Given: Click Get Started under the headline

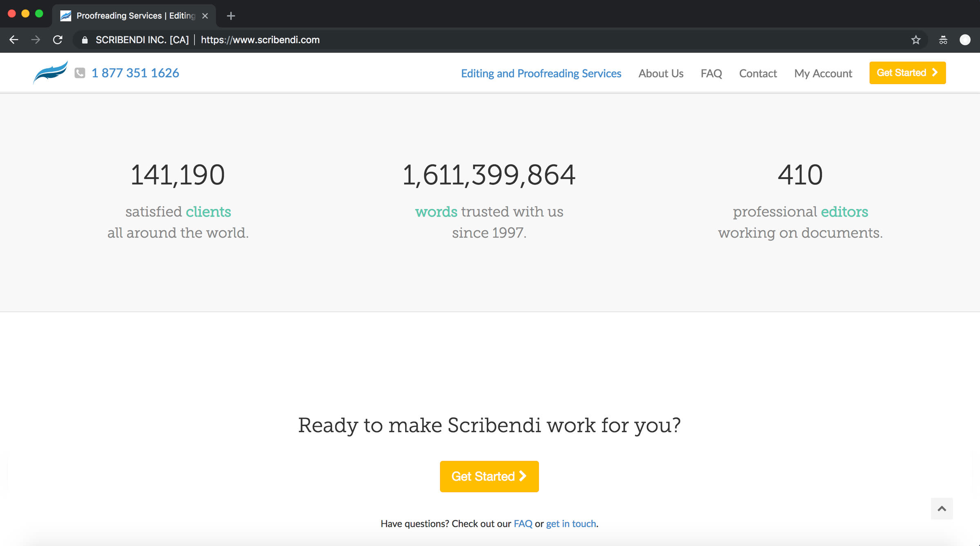Looking at the screenshot, I should point(489,476).
